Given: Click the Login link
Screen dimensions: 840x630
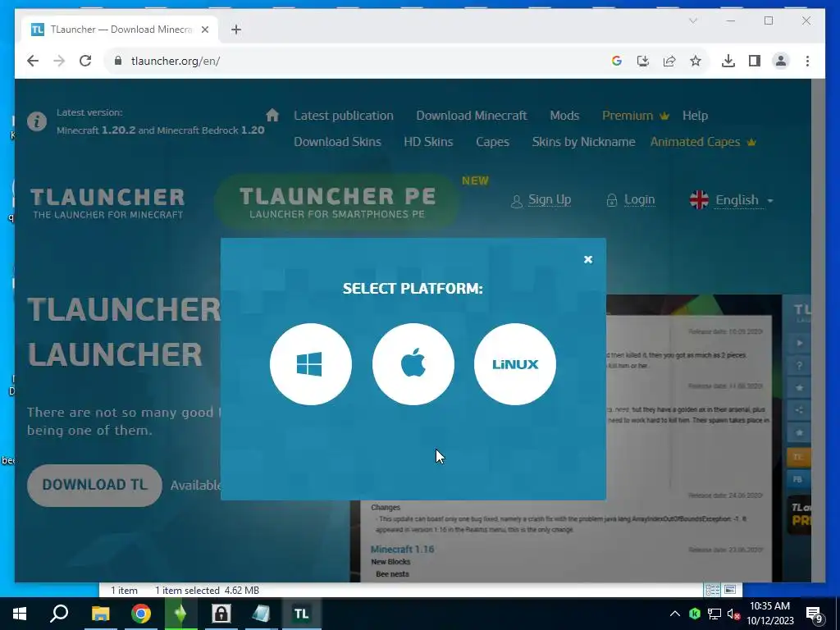Looking at the screenshot, I should pos(631,200).
